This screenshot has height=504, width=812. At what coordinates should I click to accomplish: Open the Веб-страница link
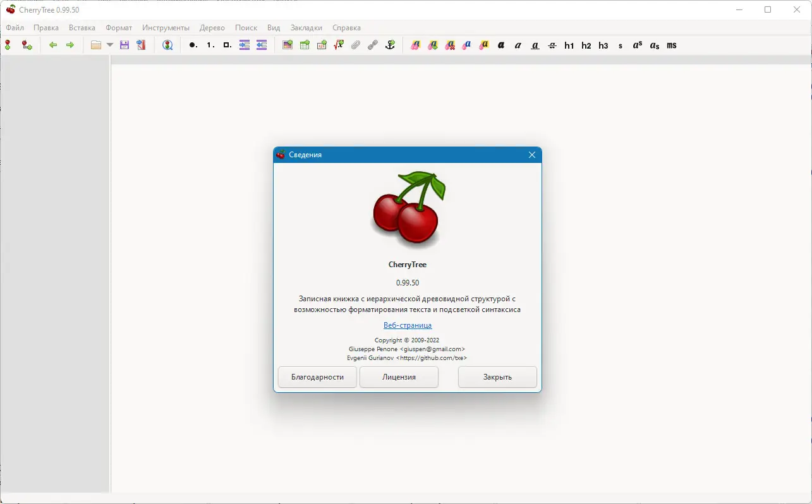coord(408,325)
